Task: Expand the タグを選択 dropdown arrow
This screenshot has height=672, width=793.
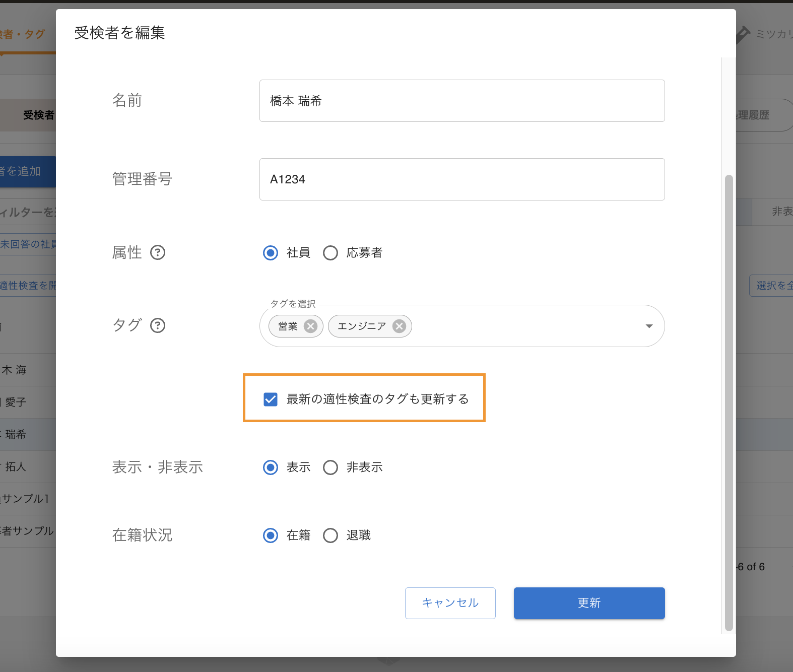Action: (649, 326)
